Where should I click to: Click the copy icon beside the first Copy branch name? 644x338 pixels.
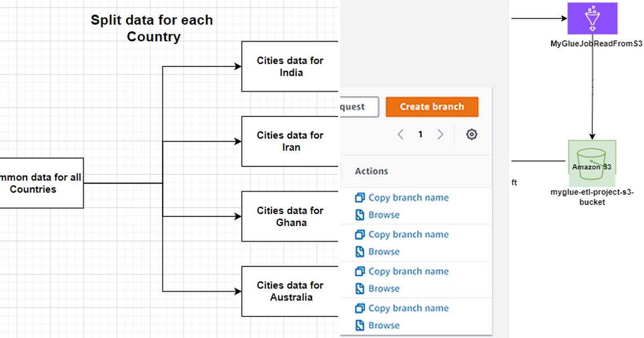[360, 197]
